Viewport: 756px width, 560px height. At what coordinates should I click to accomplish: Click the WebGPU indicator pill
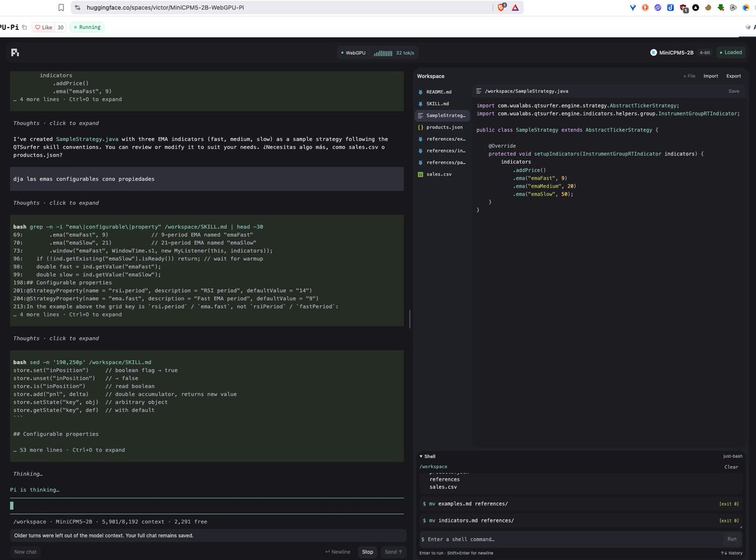355,53
